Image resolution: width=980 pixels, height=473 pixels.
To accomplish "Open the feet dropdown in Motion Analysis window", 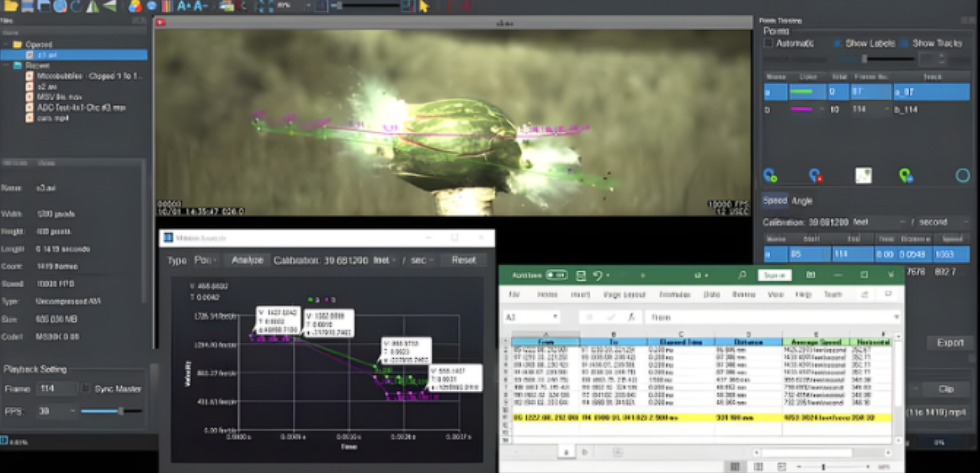I will click(x=386, y=260).
